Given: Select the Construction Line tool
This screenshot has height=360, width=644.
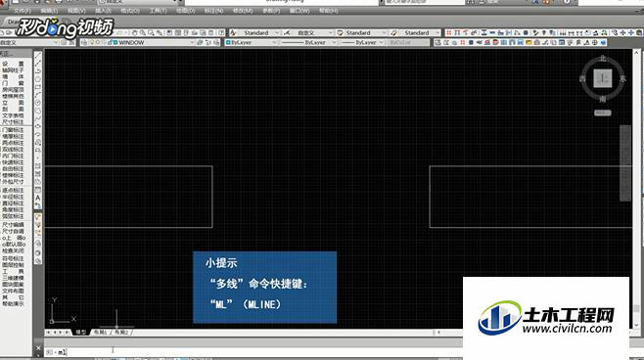Looking at the screenshot, I should 38,64.
